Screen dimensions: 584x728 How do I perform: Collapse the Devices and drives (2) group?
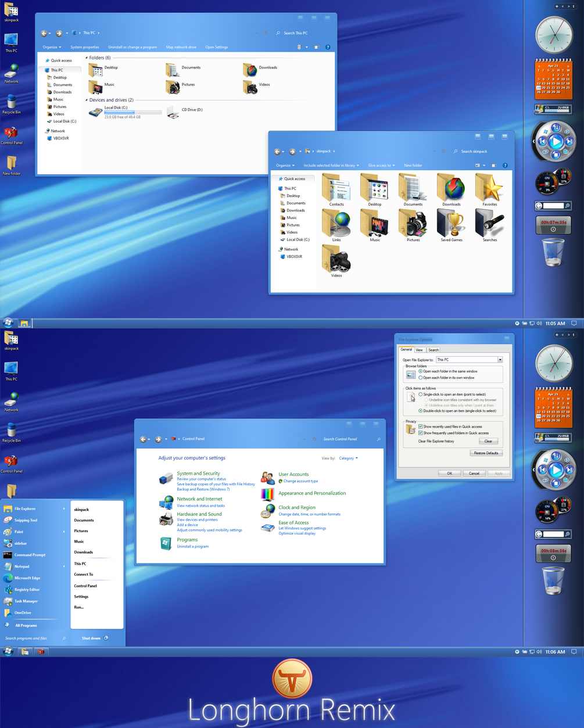point(87,100)
